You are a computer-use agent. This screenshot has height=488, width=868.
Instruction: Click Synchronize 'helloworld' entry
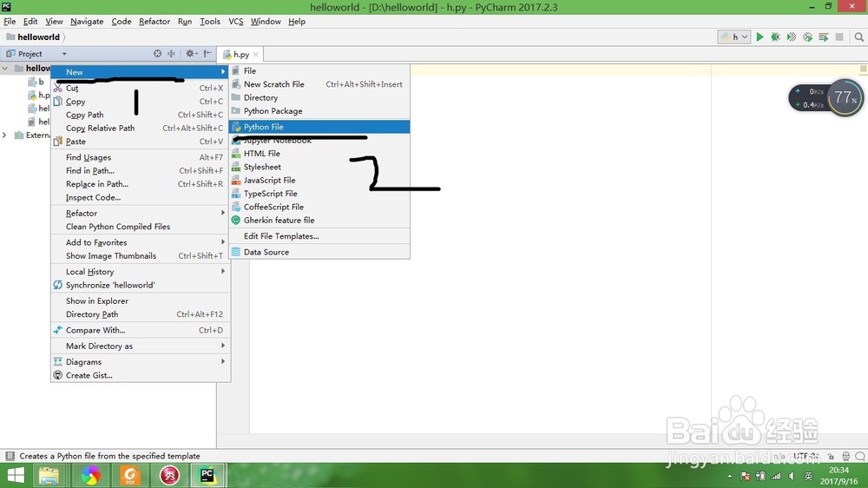[141, 286]
